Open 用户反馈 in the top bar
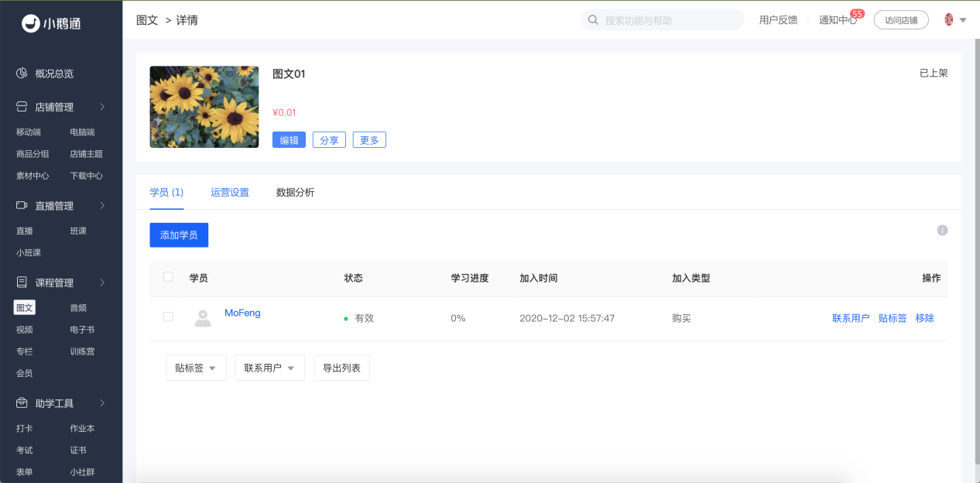980x483 pixels. (x=778, y=20)
